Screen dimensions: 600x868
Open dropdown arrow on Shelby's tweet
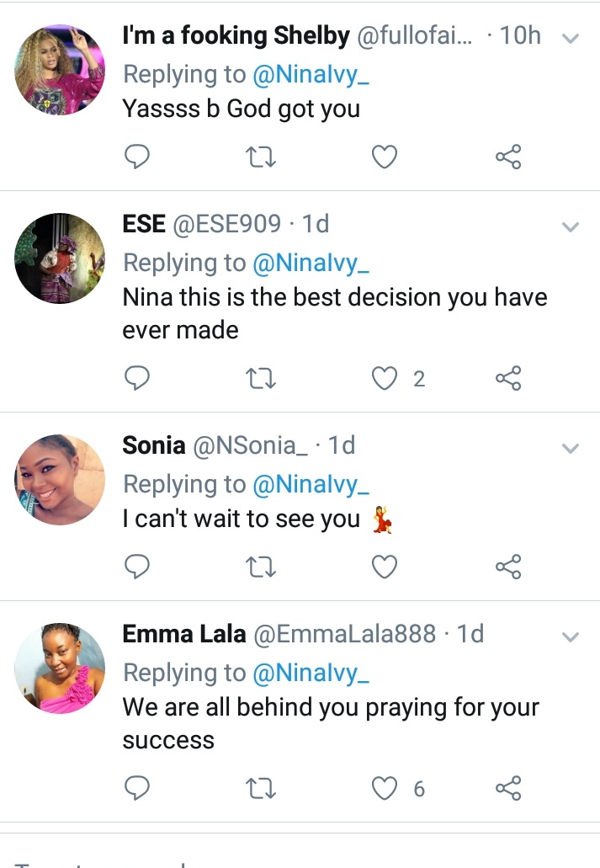(x=571, y=39)
